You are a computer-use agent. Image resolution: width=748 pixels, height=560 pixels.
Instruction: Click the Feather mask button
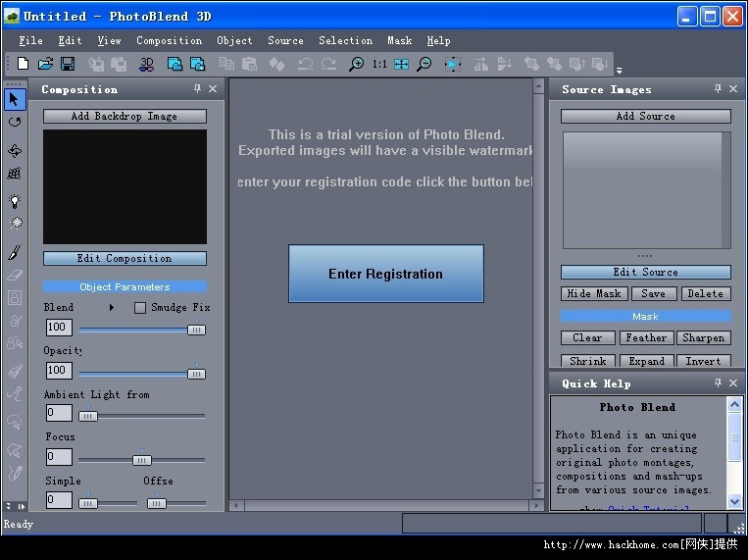pos(646,337)
